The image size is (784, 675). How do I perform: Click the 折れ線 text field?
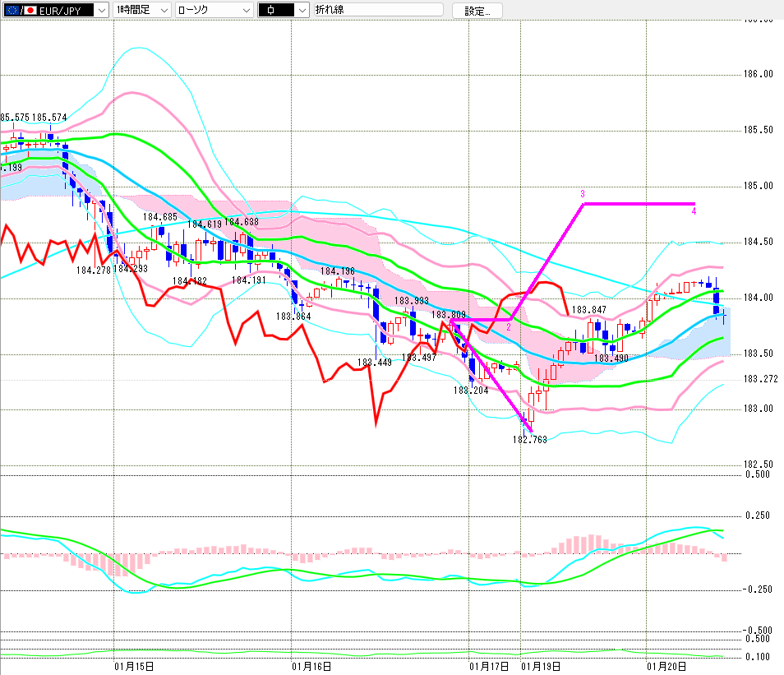point(378,10)
